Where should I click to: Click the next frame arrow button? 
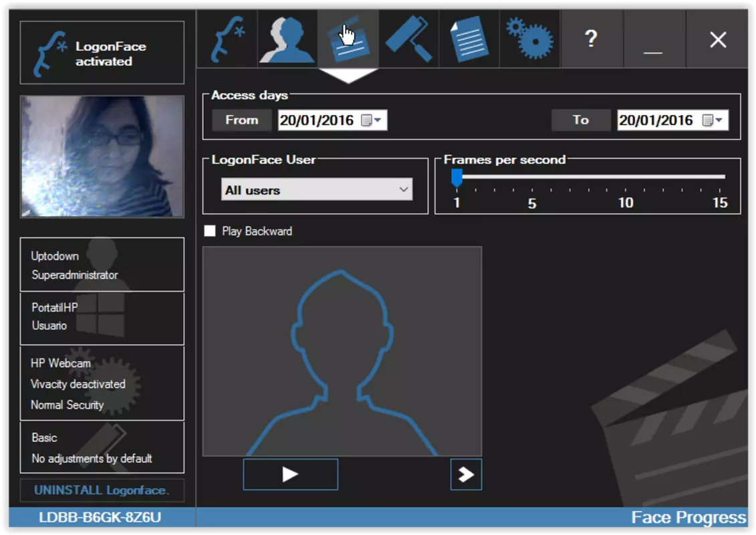[x=466, y=474]
